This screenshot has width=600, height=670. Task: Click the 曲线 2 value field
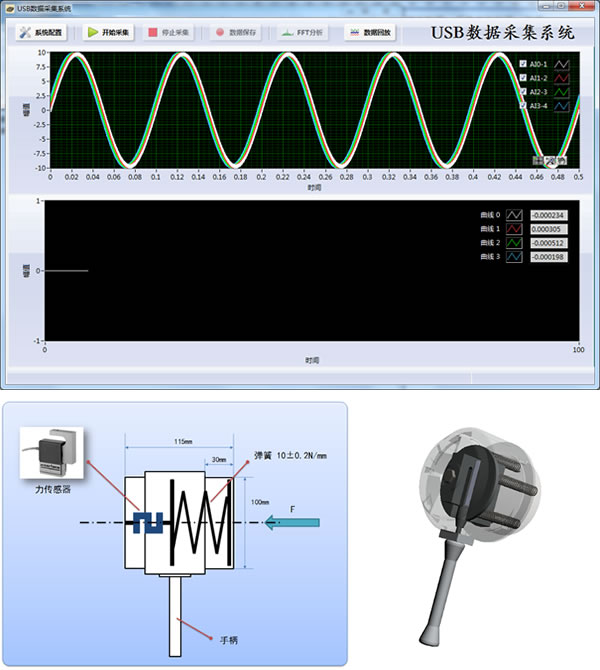[548, 243]
